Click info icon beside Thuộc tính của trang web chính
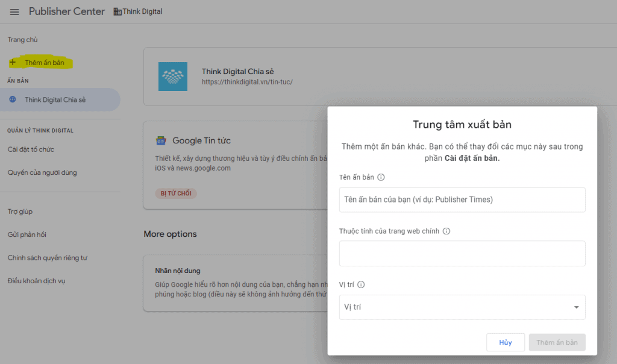Image resolution: width=617 pixels, height=364 pixels. [x=446, y=231]
